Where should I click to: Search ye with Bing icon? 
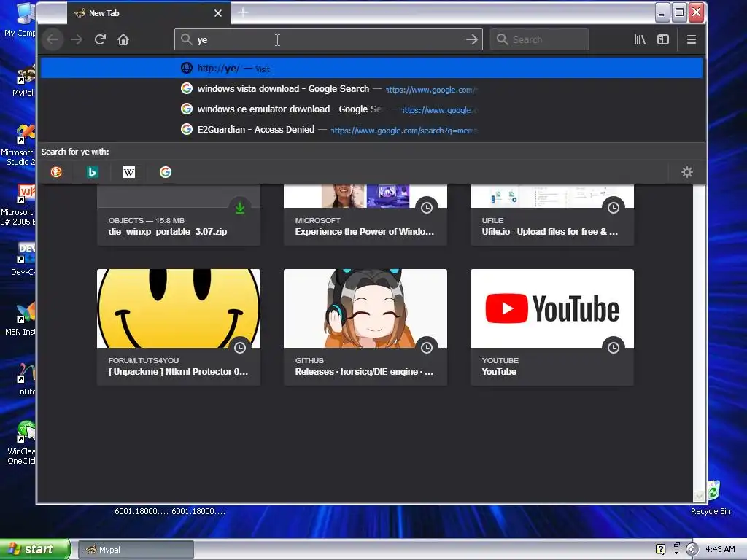coord(93,172)
